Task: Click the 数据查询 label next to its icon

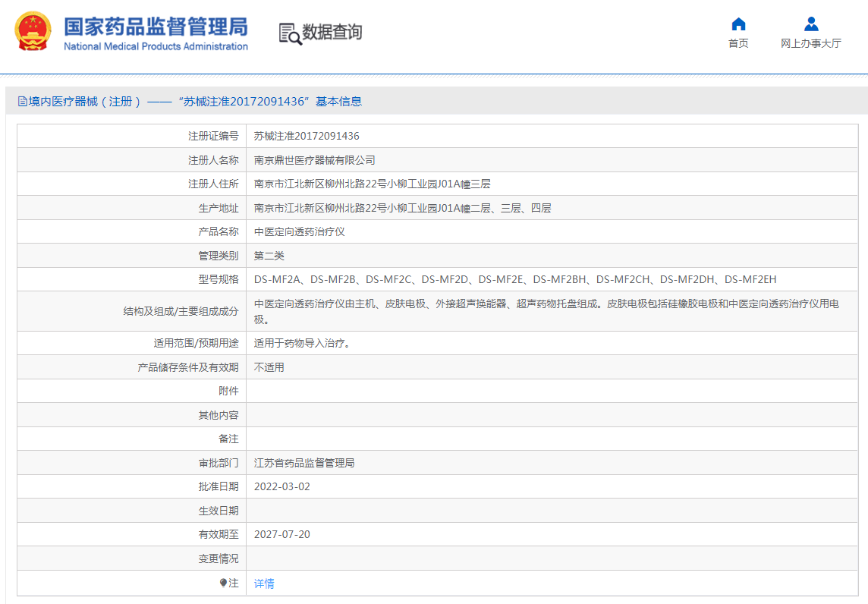Action: [x=332, y=33]
